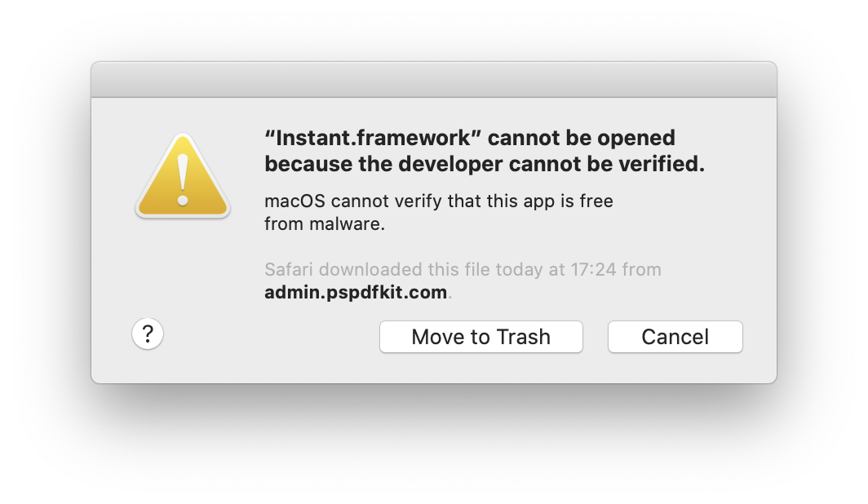Dismiss the dialog with Cancel
Viewport: 868px width, 504px height.
coord(675,336)
